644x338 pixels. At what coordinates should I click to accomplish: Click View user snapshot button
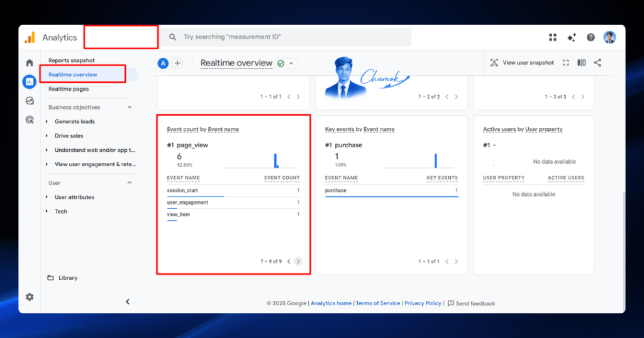point(522,62)
